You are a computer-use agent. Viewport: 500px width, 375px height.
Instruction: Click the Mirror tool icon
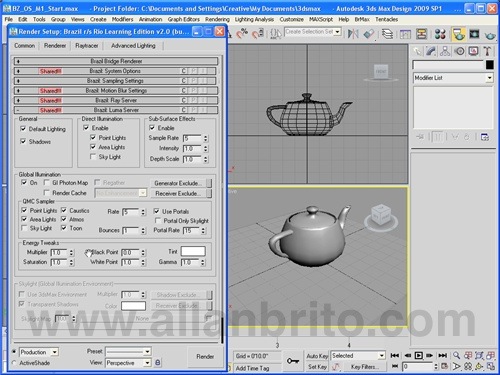[x=353, y=34]
